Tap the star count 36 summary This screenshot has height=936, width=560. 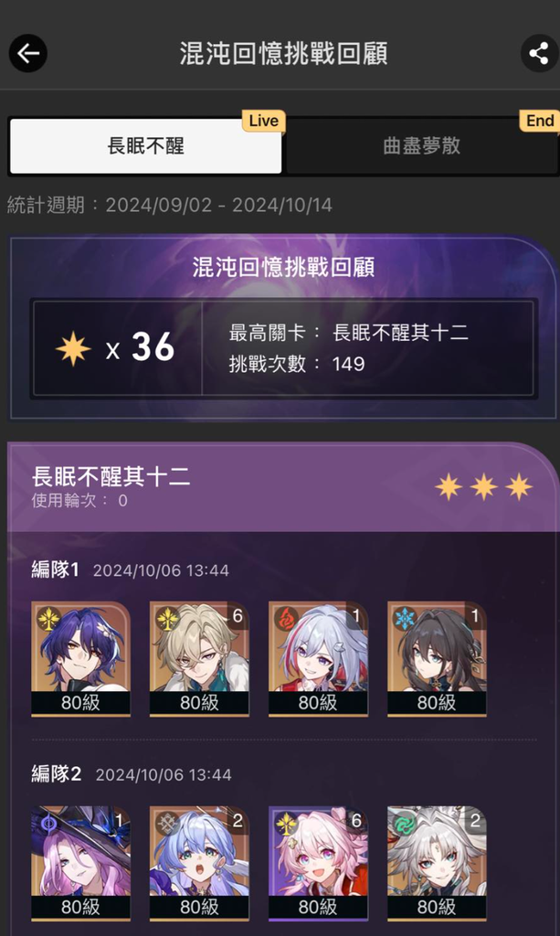tap(115, 348)
